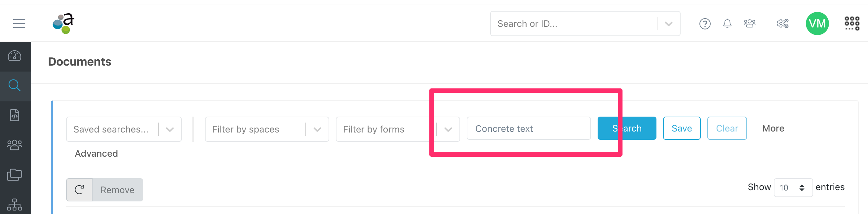
Task: Open the Advanced search section
Action: point(96,153)
